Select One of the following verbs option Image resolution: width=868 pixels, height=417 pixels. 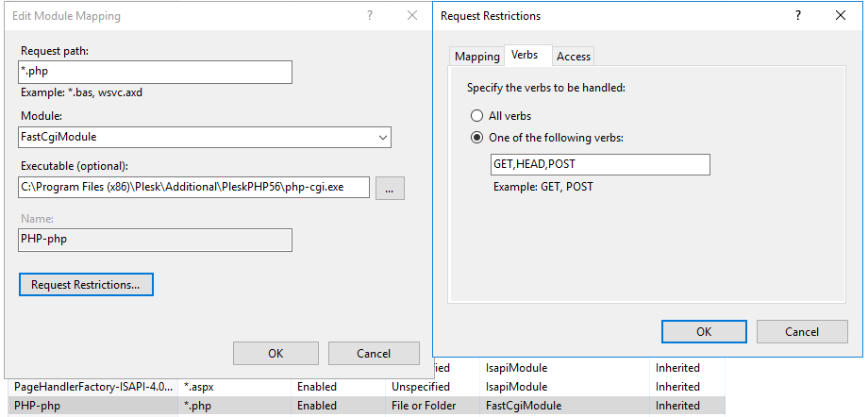pos(477,138)
